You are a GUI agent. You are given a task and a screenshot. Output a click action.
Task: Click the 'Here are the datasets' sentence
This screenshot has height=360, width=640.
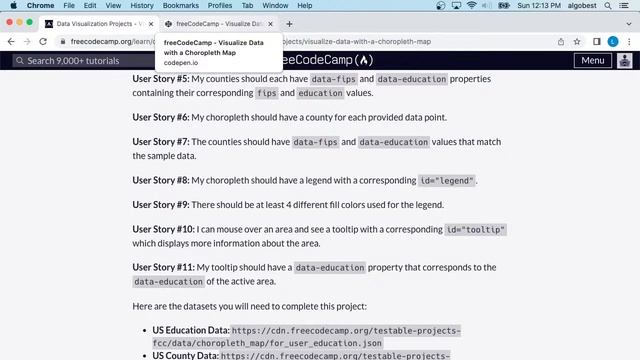click(x=249, y=306)
